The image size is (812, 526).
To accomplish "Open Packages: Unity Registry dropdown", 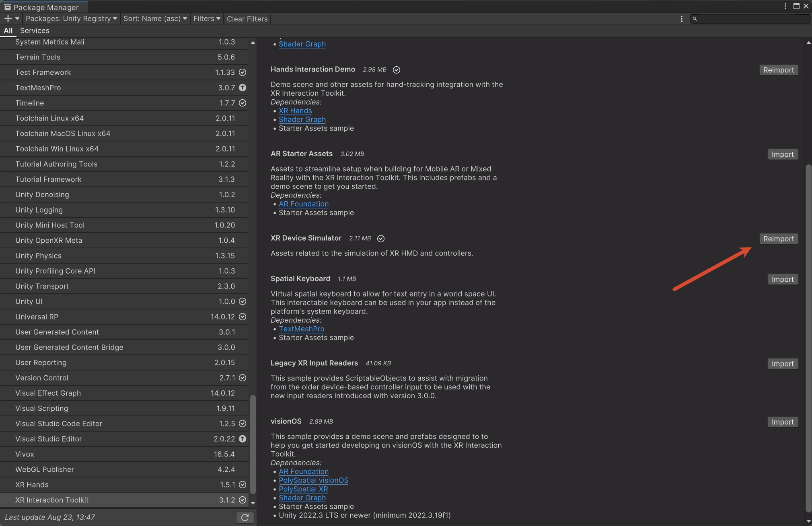I will pos(71,18).
